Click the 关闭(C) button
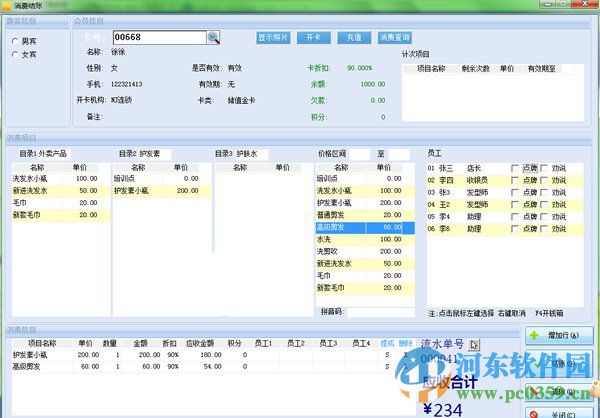 pyautogui.click(x=559, y=413)
